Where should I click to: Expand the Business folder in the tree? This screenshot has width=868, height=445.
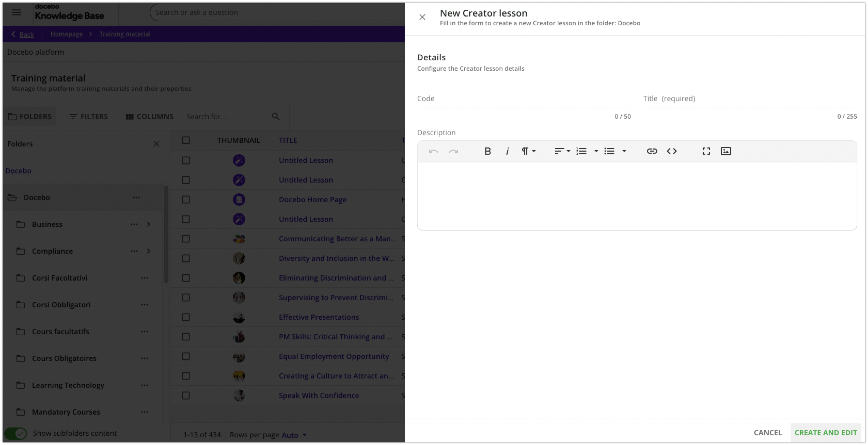[x=149, y=224]
